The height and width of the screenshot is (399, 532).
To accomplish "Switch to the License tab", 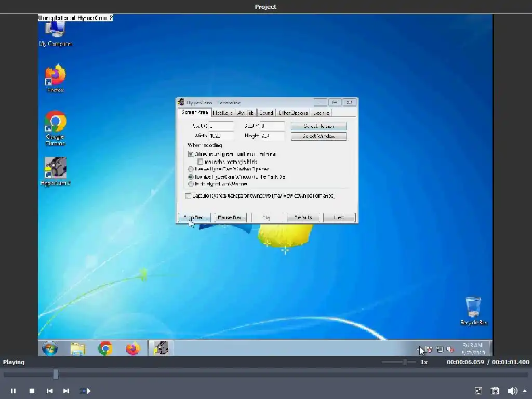I will (321, 113).
